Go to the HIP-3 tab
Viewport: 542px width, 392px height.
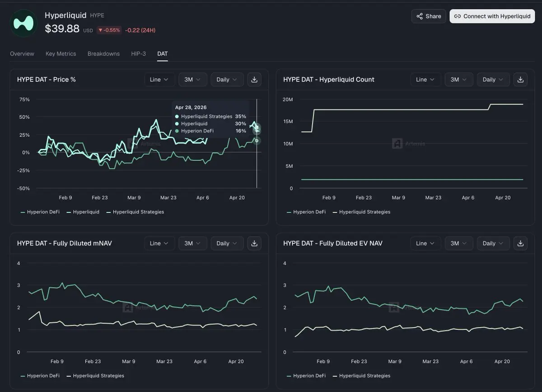click(138, 54)
